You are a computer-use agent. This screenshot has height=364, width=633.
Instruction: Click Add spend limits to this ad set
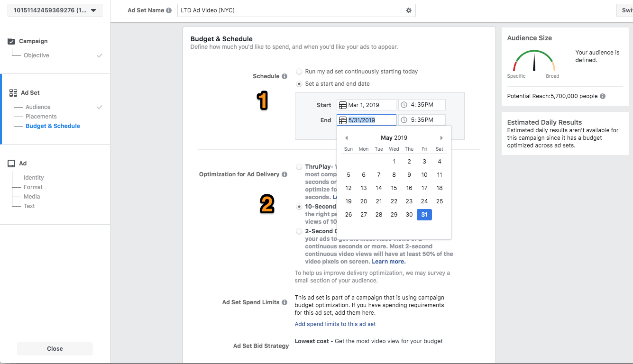335,324
